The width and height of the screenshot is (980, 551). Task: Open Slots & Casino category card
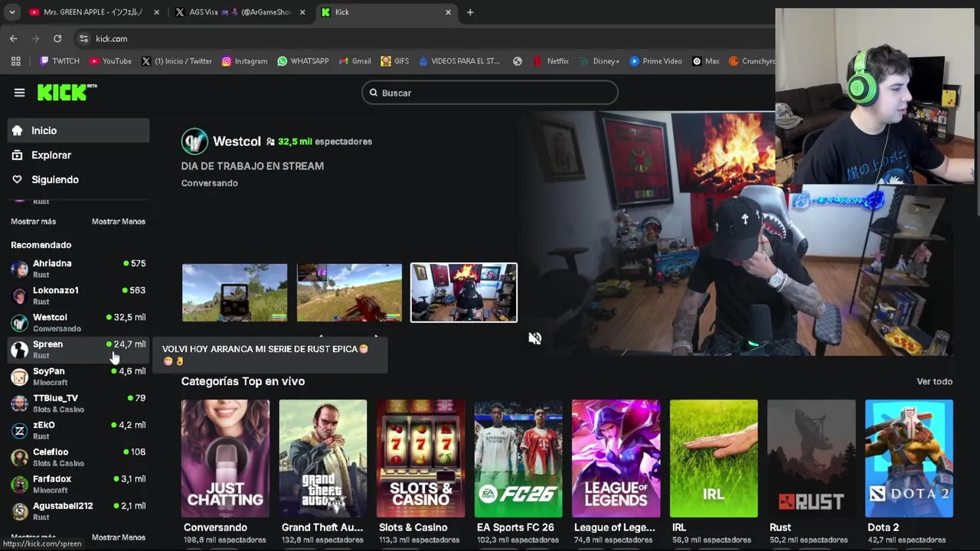[x=420, y=458]
